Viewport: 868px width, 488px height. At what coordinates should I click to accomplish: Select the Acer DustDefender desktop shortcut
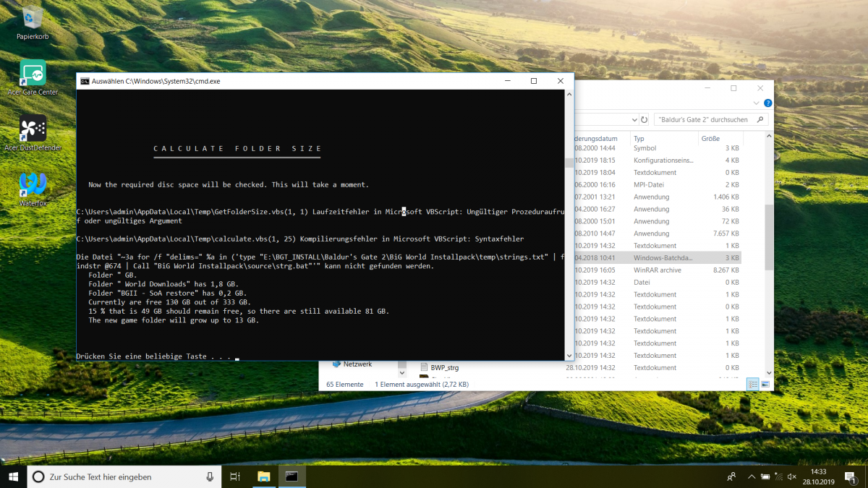point(33,133)
